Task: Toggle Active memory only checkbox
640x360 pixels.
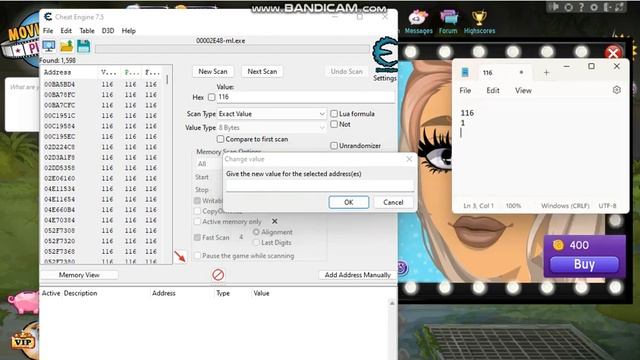Action: (198, 222)
